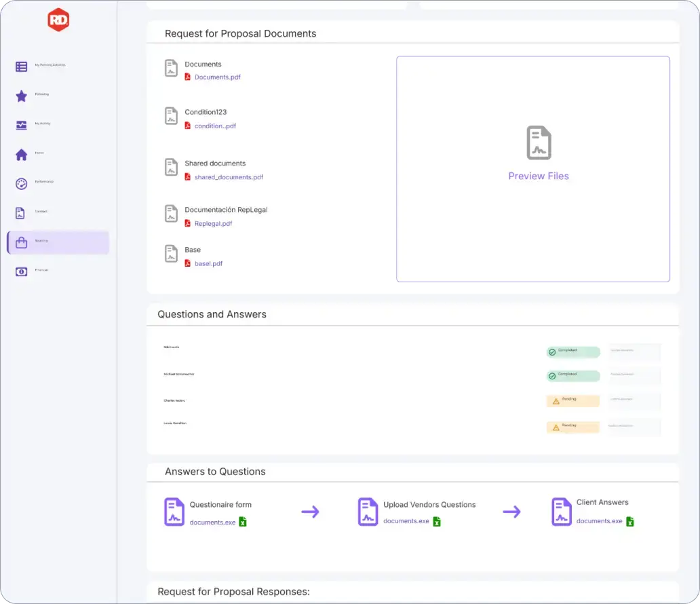Click the file icon beside Documents
Image resolution: width=700 pixels, height=604 pixels.
tap(172, 69)
